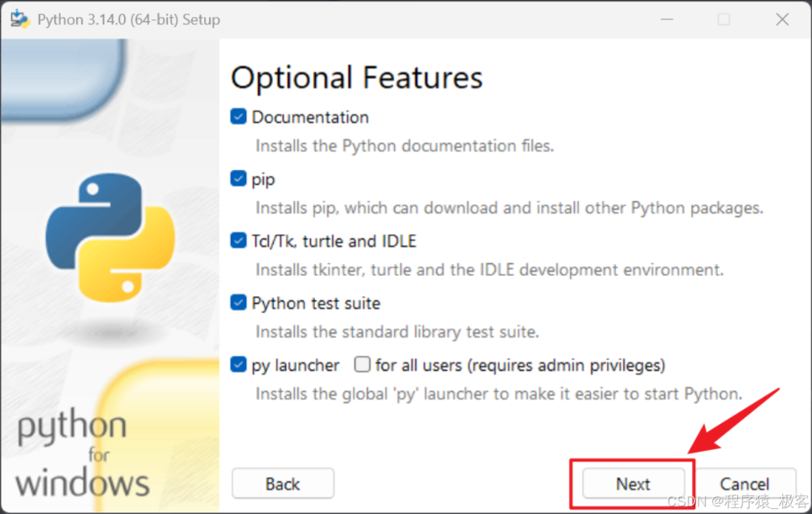The height and width of the screenshot is (514, 812).
Task: Uncheck Tcl/Tk, turtle and IDLE checkbox
Action: tap(238, 240)
